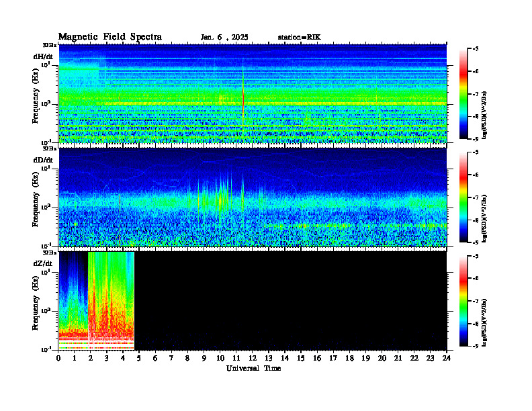The height and width of the screenshot is (411, 532).
Task: Click the 32Hz label of dZ/dt panel
Action: click(50, 253)
